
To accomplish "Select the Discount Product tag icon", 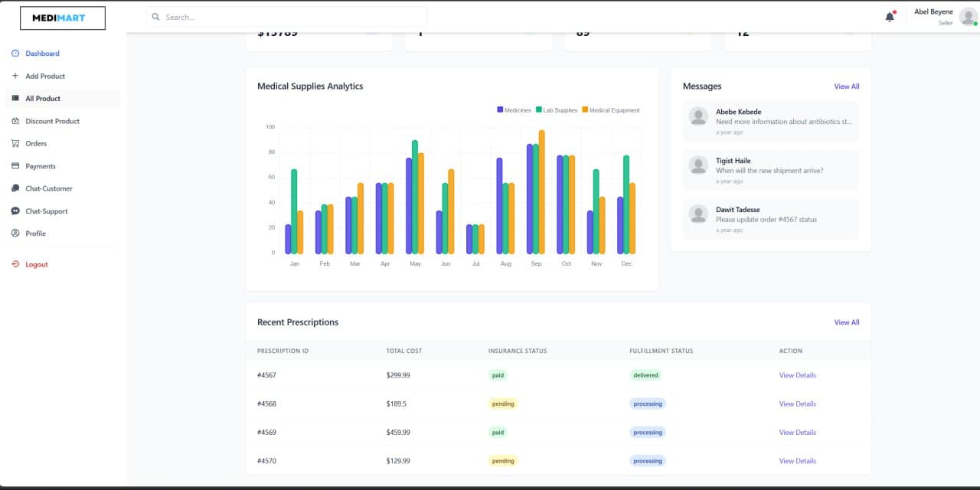I will click(15, 121).
